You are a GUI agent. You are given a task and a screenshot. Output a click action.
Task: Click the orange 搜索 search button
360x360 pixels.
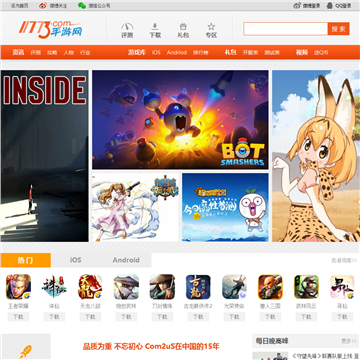(338, 29)
